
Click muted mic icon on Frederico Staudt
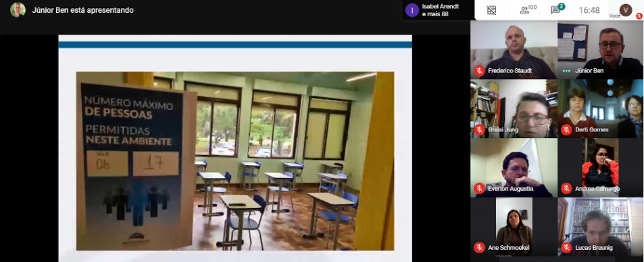[479, 70]
